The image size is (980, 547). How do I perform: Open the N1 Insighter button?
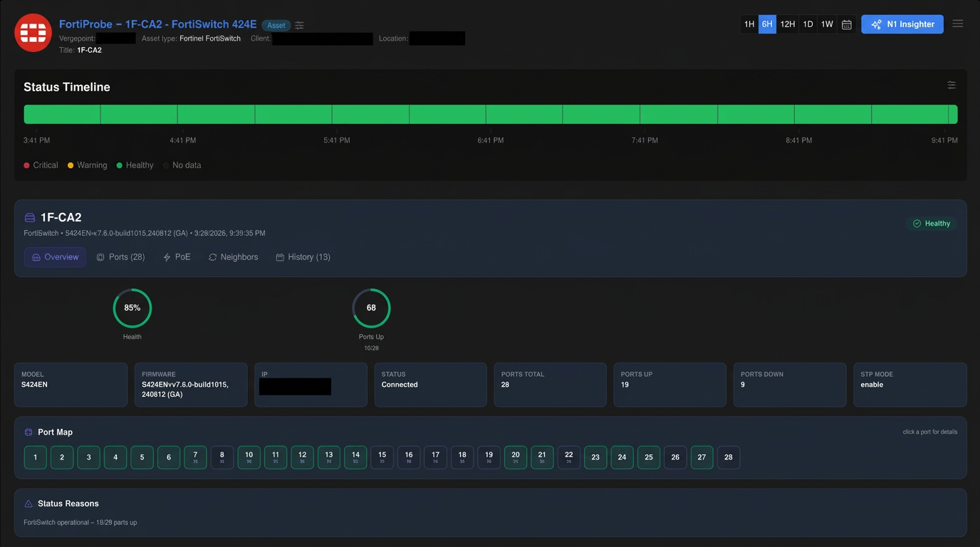pyautogui.click(x=902, y=24)
